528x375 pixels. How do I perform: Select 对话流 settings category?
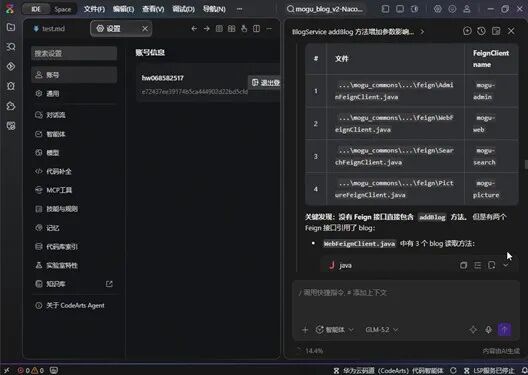(74, 115)
